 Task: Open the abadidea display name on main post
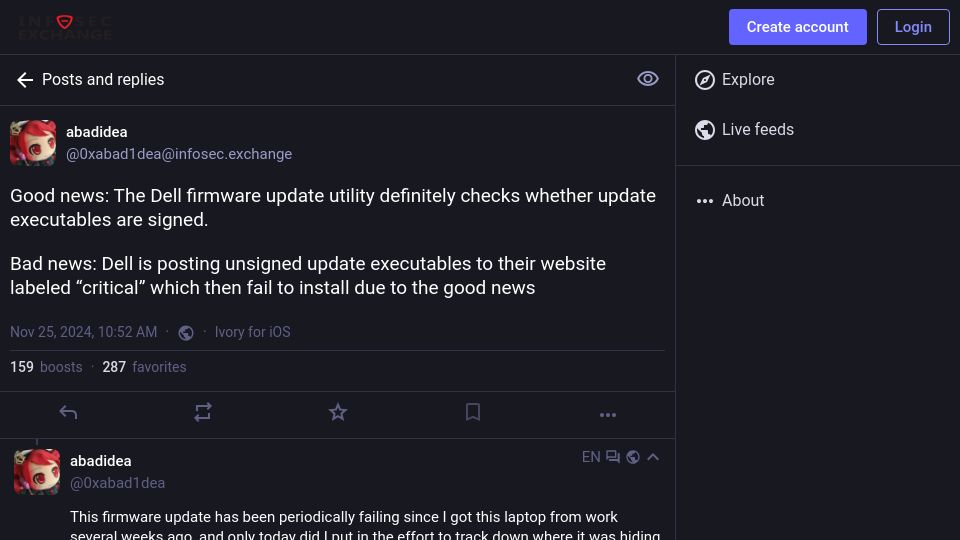[x=97, y=132]
